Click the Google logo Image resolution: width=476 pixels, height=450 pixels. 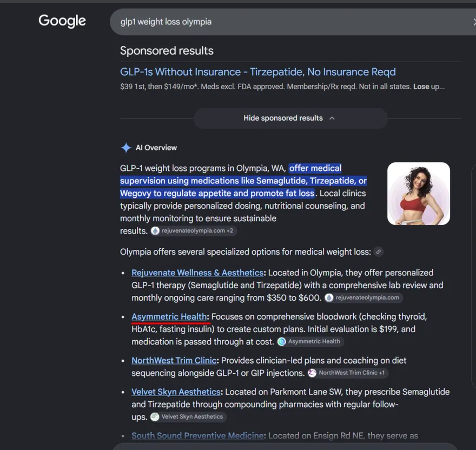62,21
